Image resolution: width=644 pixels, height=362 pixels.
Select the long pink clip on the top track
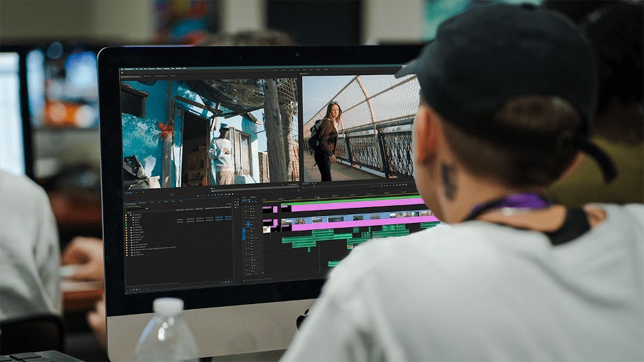[357, 206]
